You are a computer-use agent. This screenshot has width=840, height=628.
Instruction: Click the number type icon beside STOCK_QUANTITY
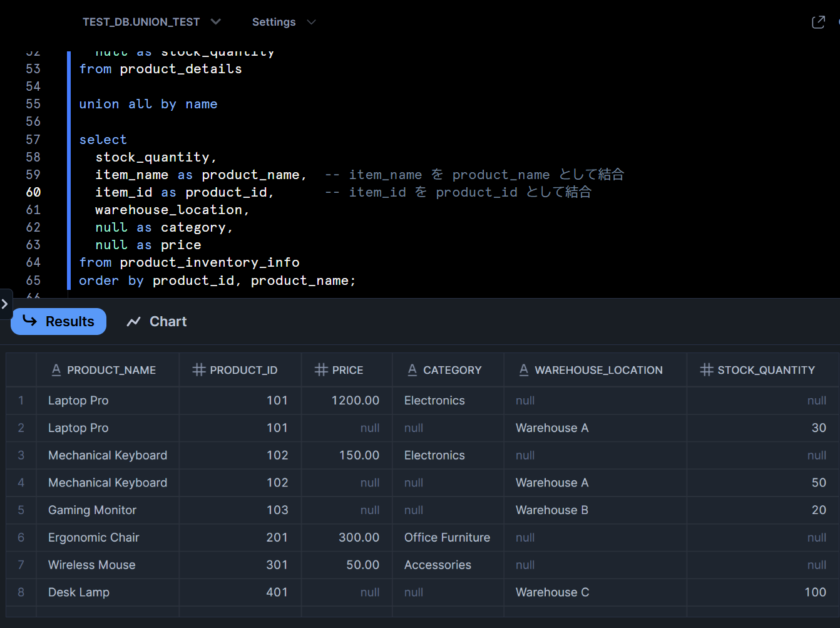pyautogui.click(x=707, y=370)
